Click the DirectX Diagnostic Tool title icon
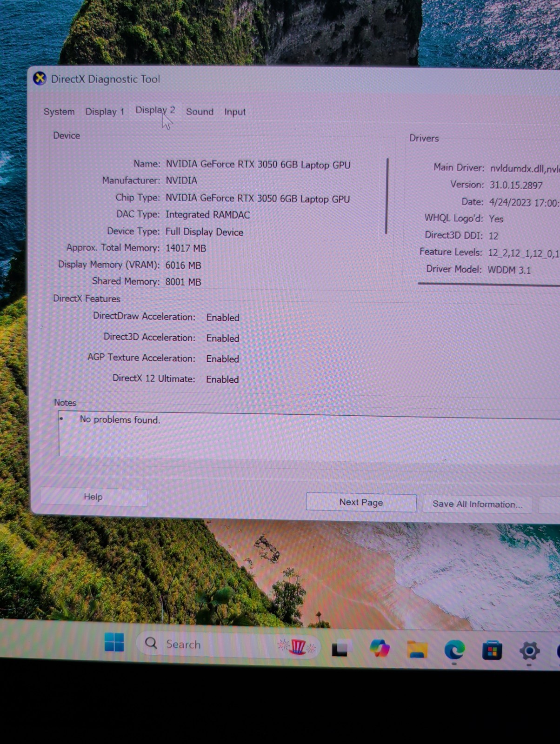 coord(40,78)
